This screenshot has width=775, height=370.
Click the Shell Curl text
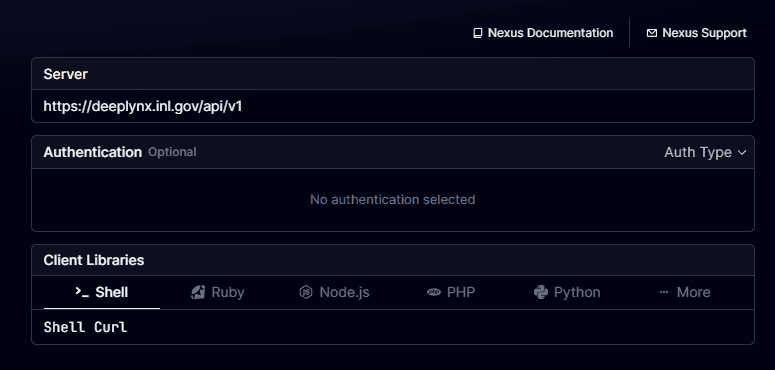click(85, 327)
